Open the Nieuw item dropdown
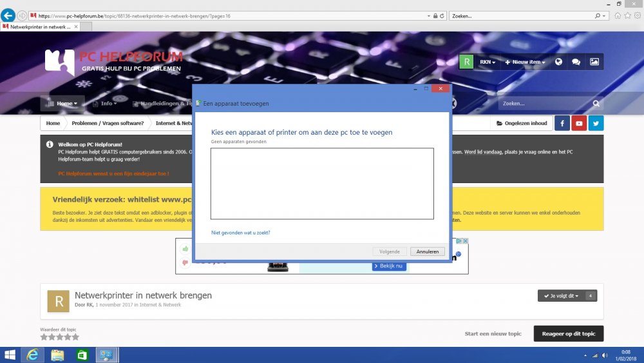Screen dimensions: 644x363 coord(525,62)
